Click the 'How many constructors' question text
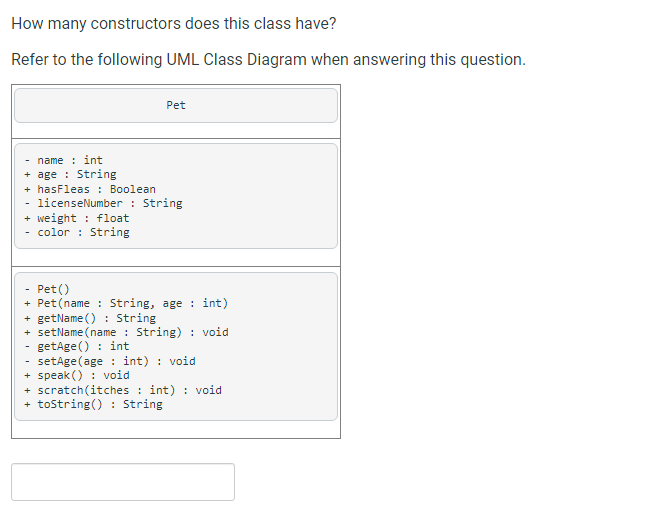Screen dimensions: 657x518 click(x=173, y=23)
